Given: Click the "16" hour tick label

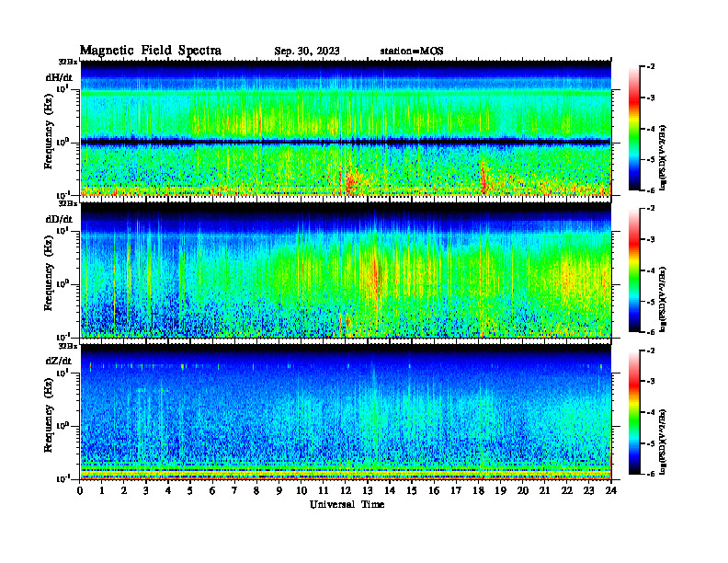Looking at the screenshot, I should click(x=434, y=491).
